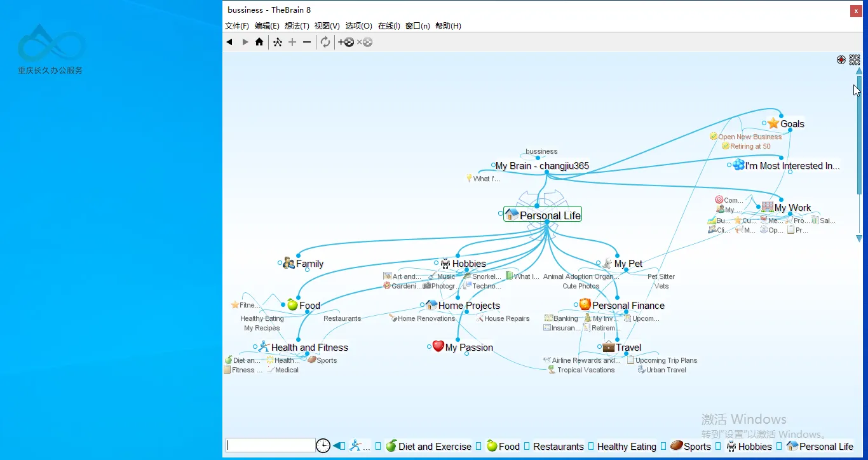Screen dimensions: 868x460
Task: Open the 重庆长久办公服务 desktop shortcut
Action: coord(50,49)
